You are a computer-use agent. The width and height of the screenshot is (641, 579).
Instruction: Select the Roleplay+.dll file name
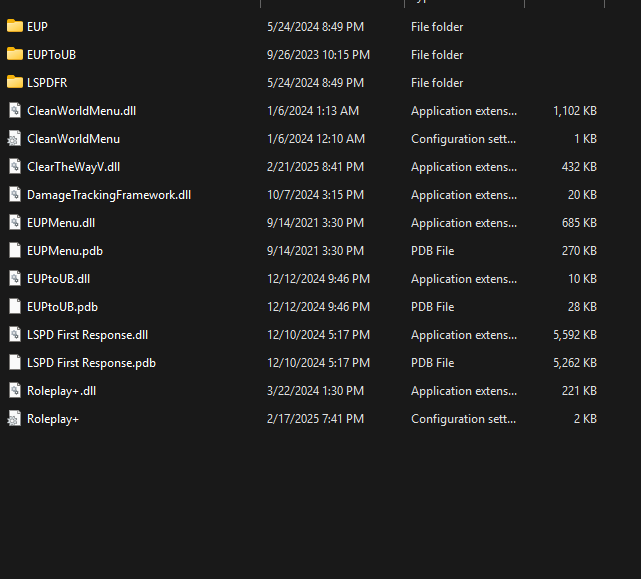click(x=61, y=391)
